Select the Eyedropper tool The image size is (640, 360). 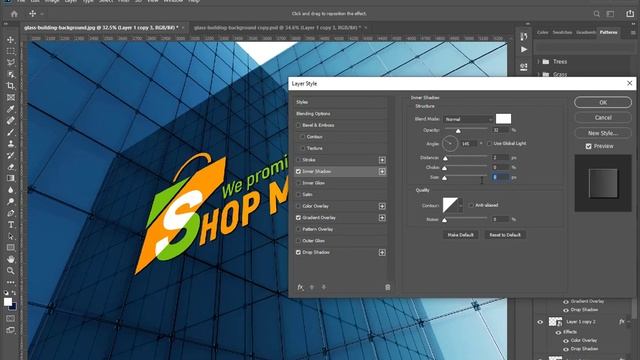point(11,109)
